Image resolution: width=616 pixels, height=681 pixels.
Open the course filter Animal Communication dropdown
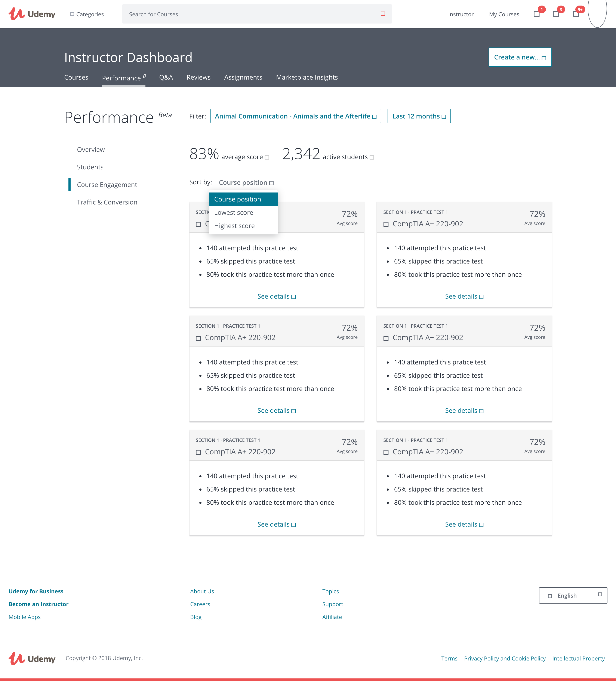296,116
